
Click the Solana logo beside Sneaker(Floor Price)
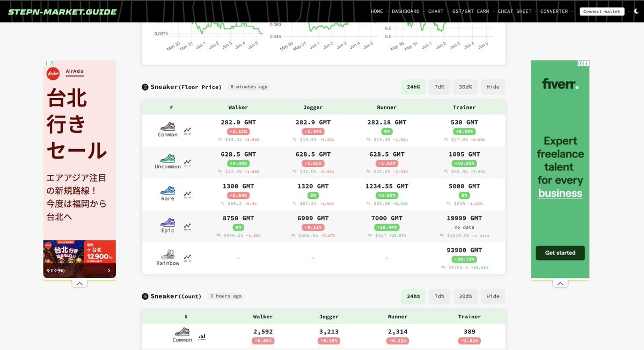click(x=145, y=87)
